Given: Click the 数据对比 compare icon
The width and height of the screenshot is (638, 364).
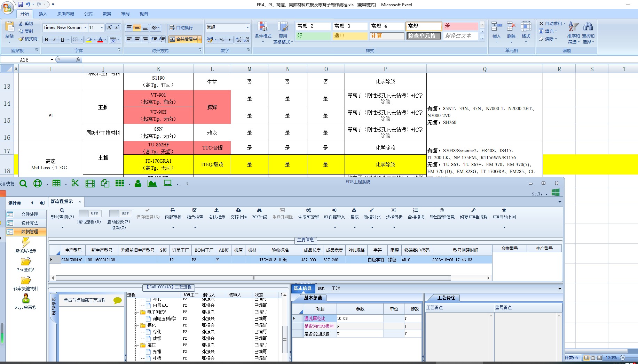Looking at the screenshot, I should (x=372, y=210).
